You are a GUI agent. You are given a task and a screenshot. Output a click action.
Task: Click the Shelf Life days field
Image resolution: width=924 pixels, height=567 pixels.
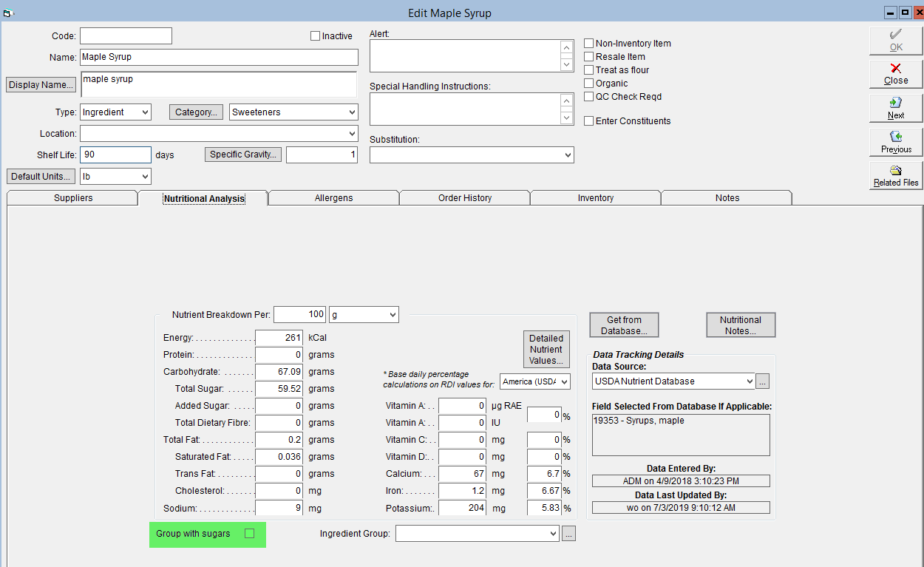pos(115,155)
